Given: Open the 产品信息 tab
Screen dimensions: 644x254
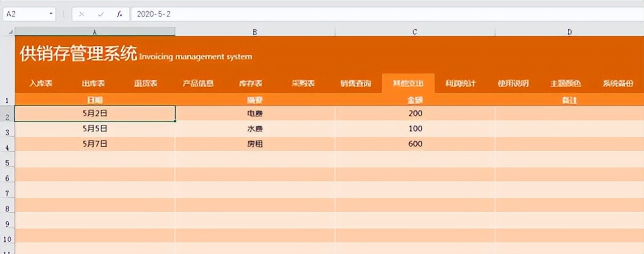Looking at the screenshot, I should [x=198, y=84].
